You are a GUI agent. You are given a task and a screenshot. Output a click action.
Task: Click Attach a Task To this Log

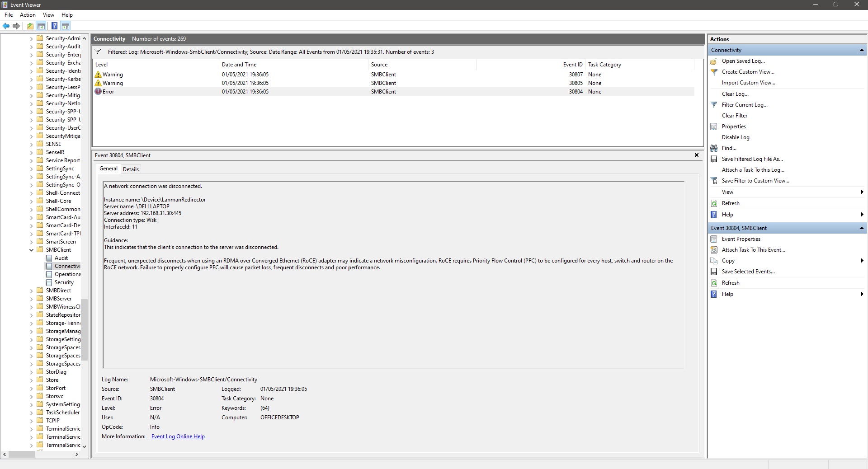[x=753, y=170]
